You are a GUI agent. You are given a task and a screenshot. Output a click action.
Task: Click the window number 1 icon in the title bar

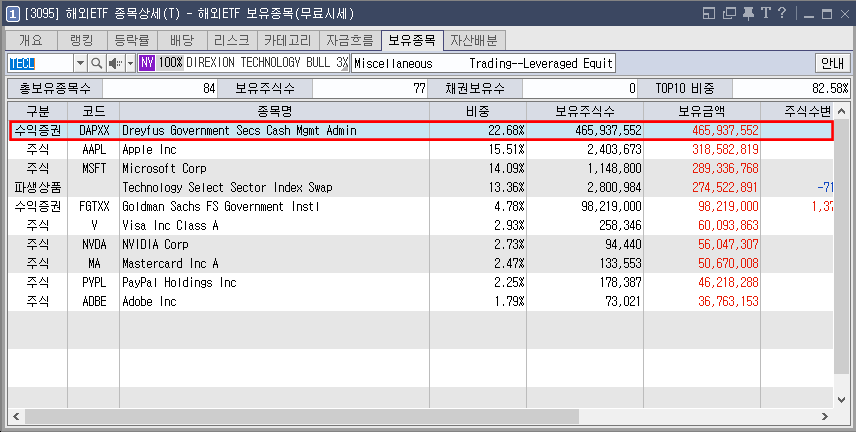[x=13, y=13]
